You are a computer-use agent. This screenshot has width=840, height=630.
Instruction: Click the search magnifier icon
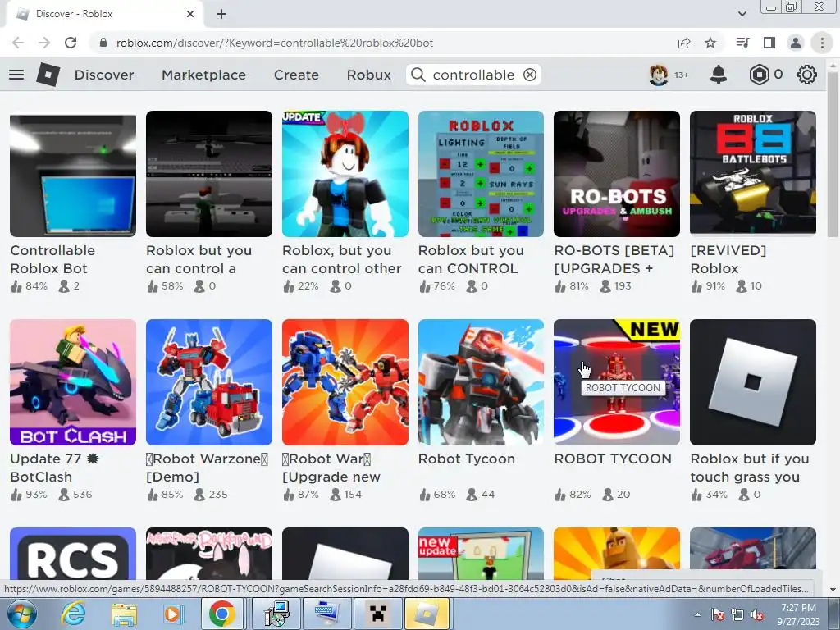tap(418, 75)
